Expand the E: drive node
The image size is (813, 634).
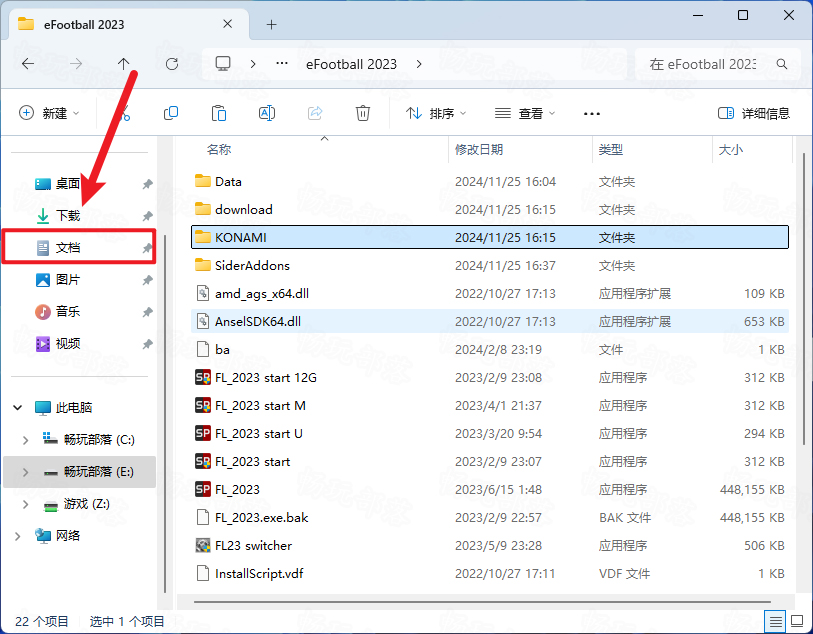pyautogui.click(x=25, y=472)
